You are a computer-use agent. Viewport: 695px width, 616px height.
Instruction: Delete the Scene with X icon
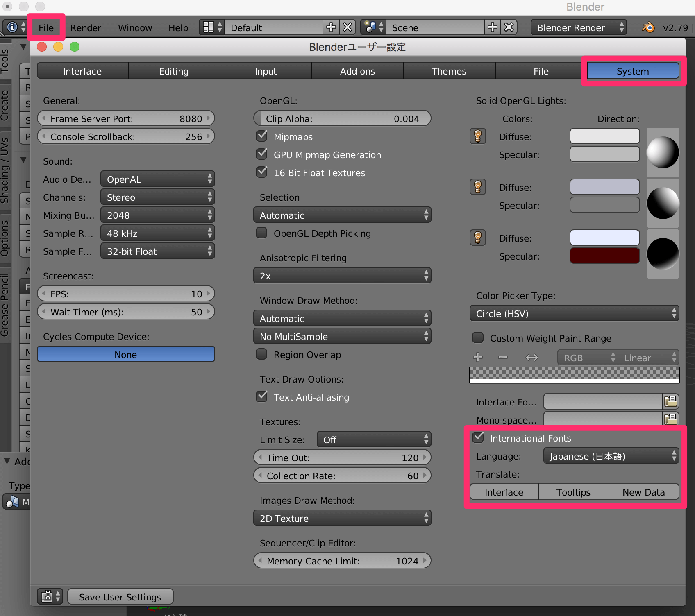point(509,27)
